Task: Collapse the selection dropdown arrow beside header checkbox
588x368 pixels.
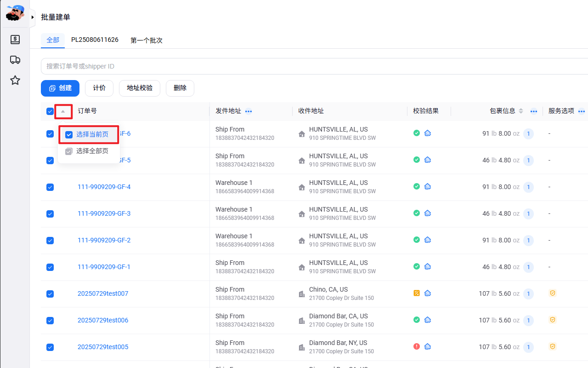Action: click(63, 111)
